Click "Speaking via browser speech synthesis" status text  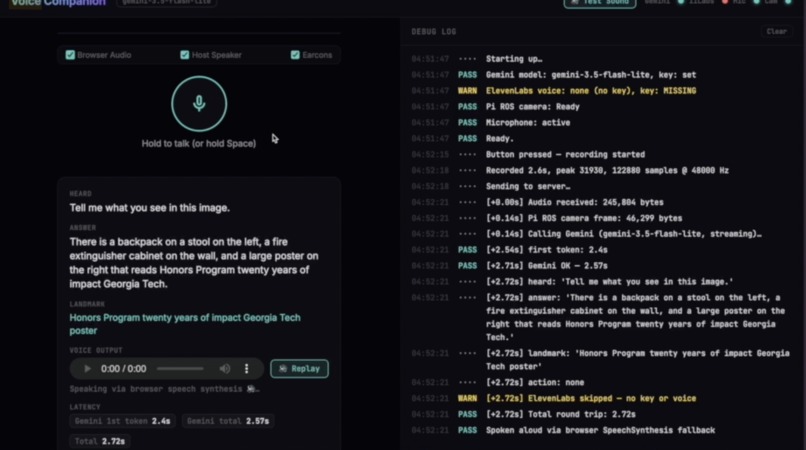pyautogui.click(x=164, y=389)
